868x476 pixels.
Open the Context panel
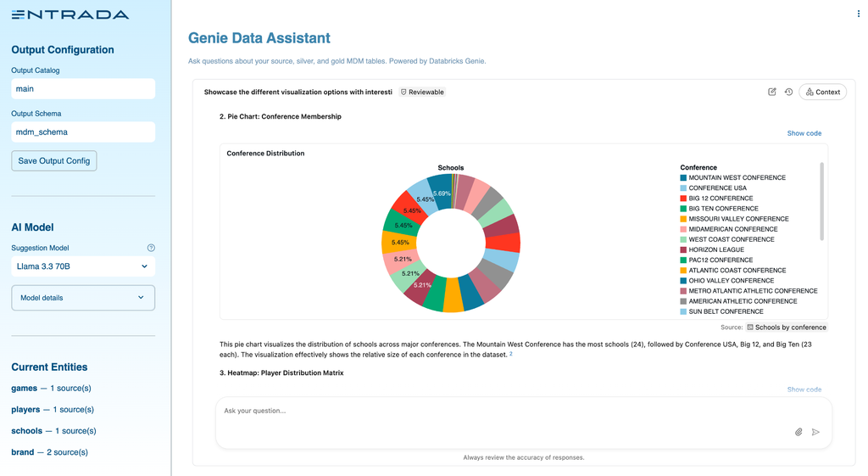(x=822, y=92)
